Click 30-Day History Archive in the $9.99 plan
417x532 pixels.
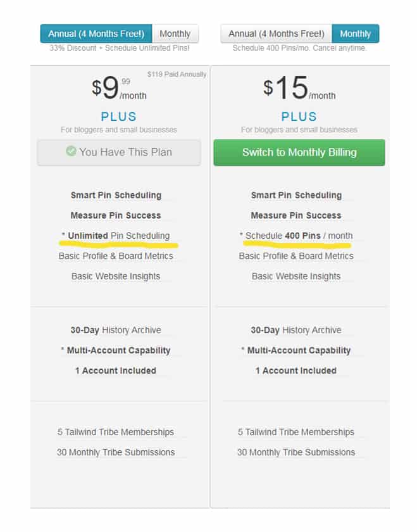[116, 330]
